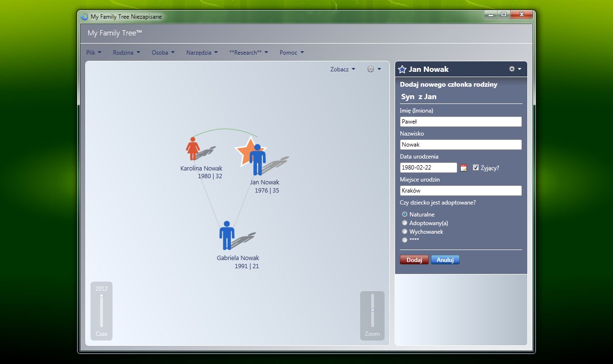The width and height of the screenshot is (613, 364).
Task: Click the Czas timeline slider handle
Action: click(x=102, y=296)
